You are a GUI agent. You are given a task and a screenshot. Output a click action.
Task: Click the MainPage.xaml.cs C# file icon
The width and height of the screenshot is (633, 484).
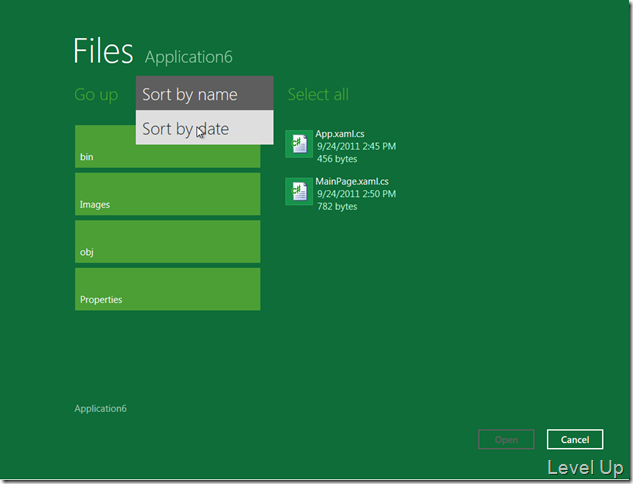tap(299, 191)
